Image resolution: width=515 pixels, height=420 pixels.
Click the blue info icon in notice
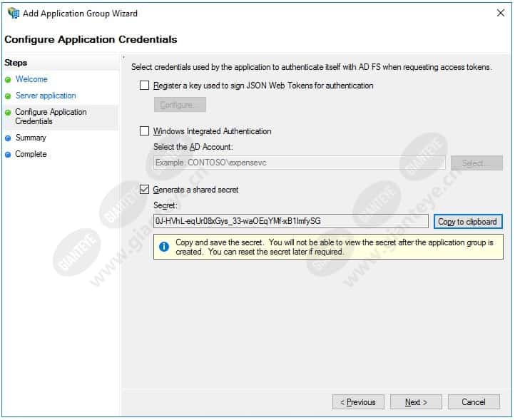pyautogui.click(x=164, y=247)
